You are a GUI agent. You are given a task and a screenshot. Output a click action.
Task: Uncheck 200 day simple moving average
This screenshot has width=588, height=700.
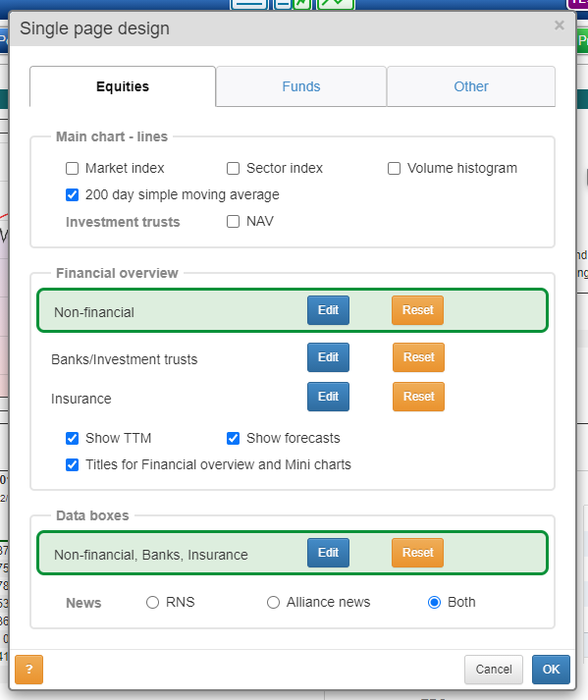(72, 194)
